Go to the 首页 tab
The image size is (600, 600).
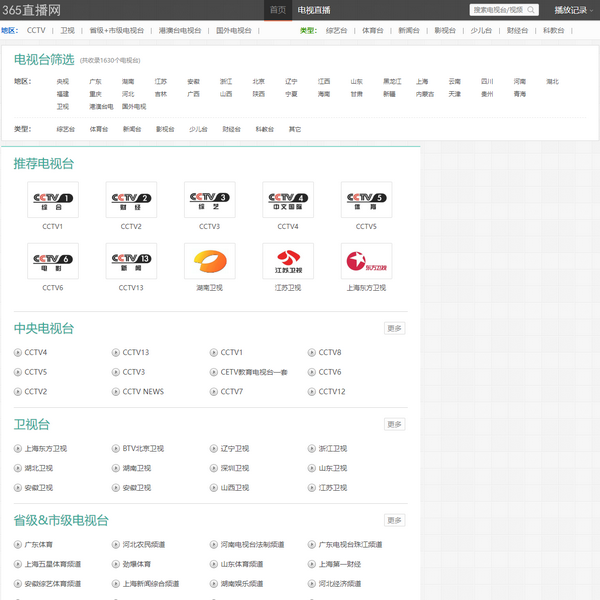tap(278, 10)
